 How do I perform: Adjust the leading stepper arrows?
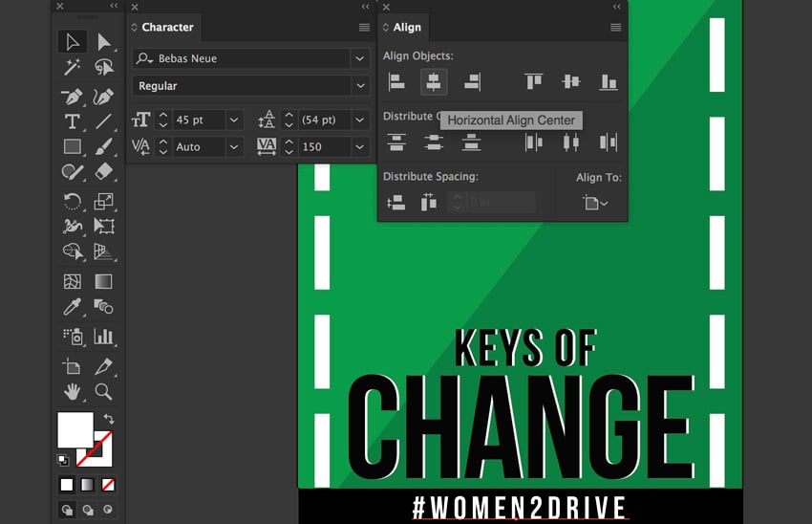[288, 120]
